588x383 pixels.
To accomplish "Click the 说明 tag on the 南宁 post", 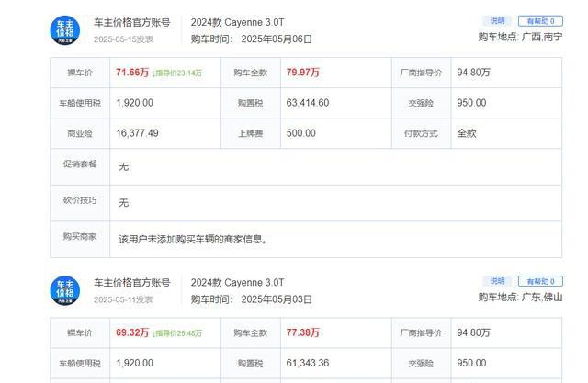I will [x=497, y=20].
